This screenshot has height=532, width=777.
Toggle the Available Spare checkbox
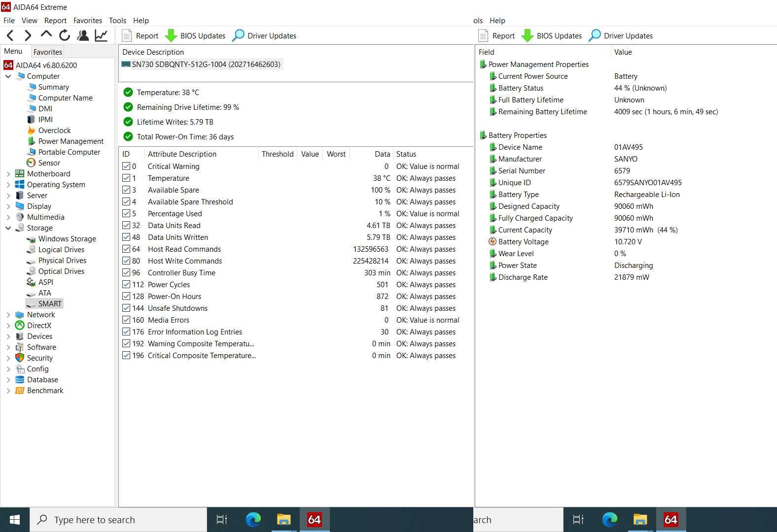click(126, 190)
